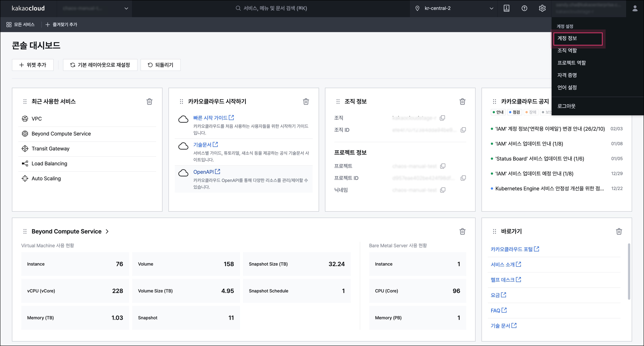
Task: Open the VPC service icon
Action: pos(25,119)
